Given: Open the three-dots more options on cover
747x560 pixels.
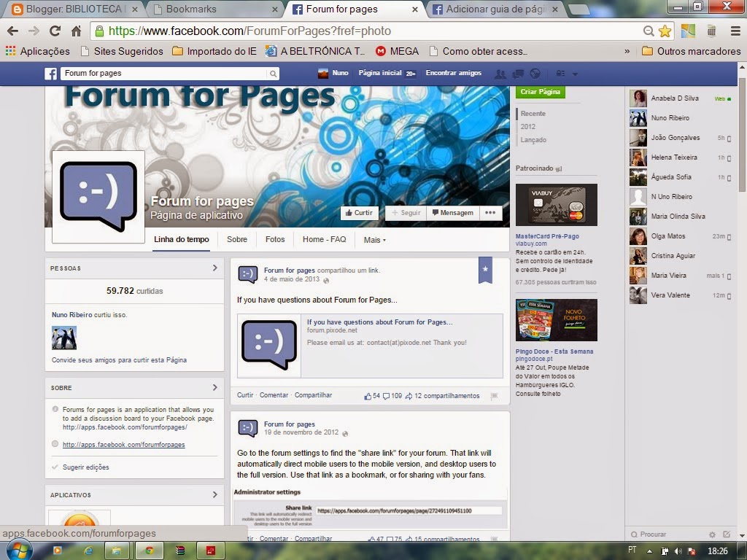Looking at the screenshot, I should 490,213.
